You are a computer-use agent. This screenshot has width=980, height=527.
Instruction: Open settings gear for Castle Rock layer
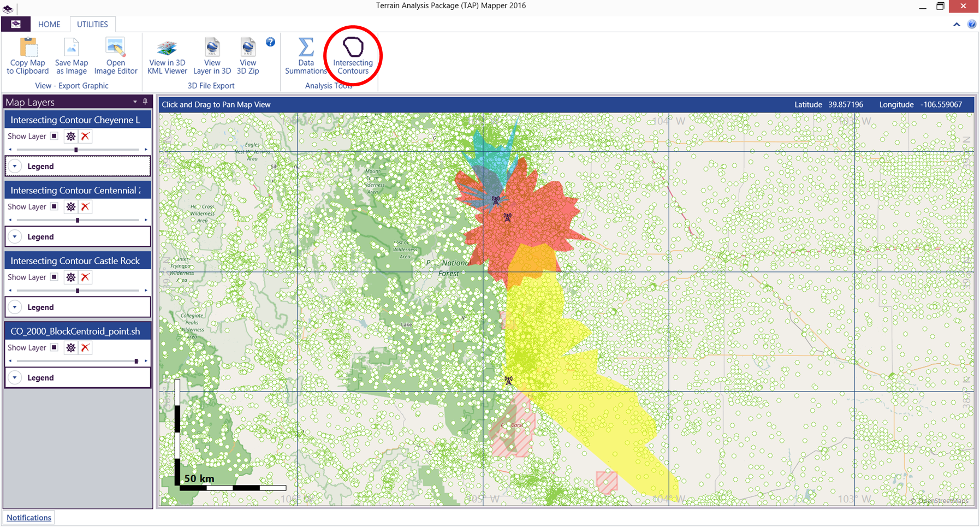coord(71,277)
